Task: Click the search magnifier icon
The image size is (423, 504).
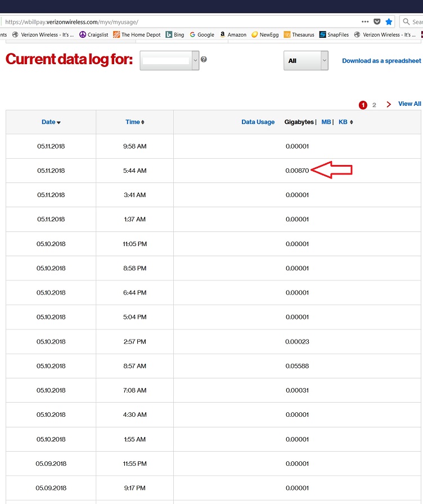Action: point(406,22)
